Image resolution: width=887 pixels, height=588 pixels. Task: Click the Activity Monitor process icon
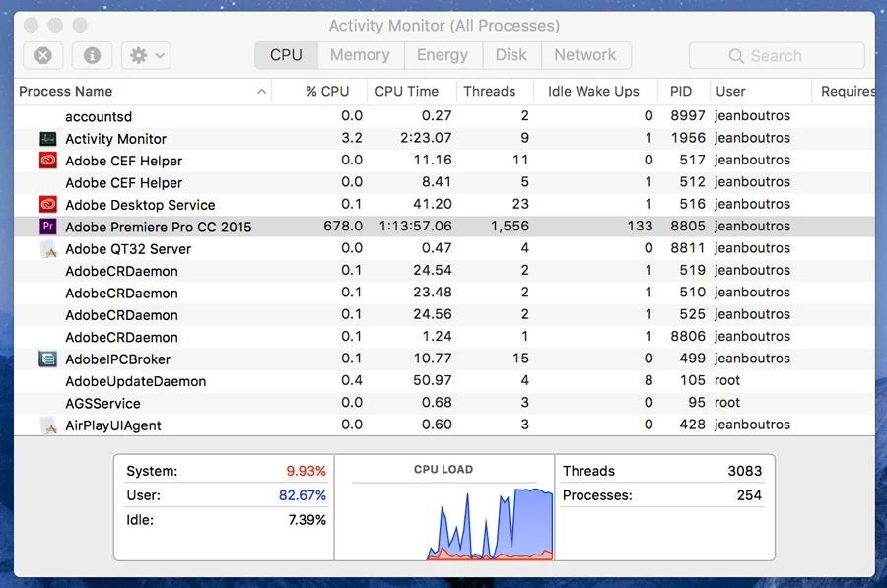pos(48,139)
